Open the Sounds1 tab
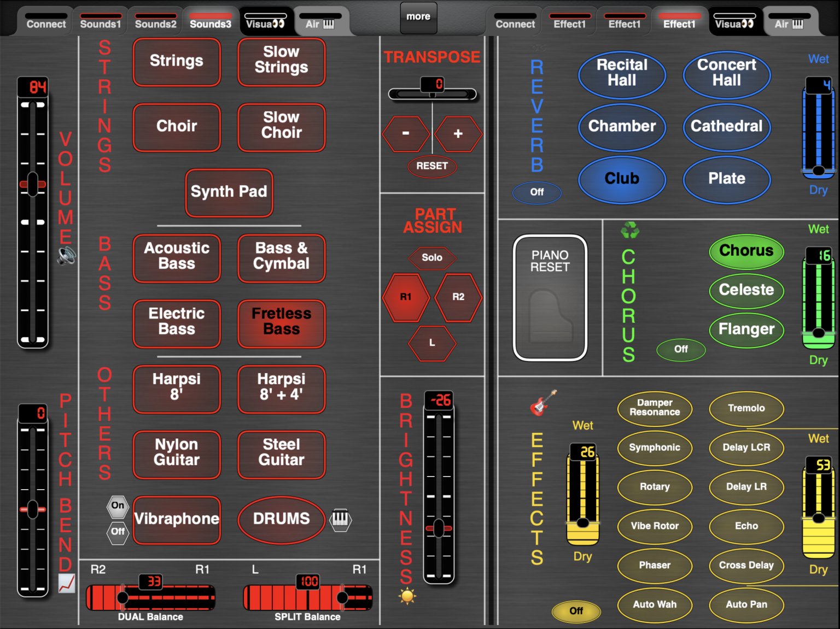The height and width of the screenshot is (629, 840). coord(101,22)
